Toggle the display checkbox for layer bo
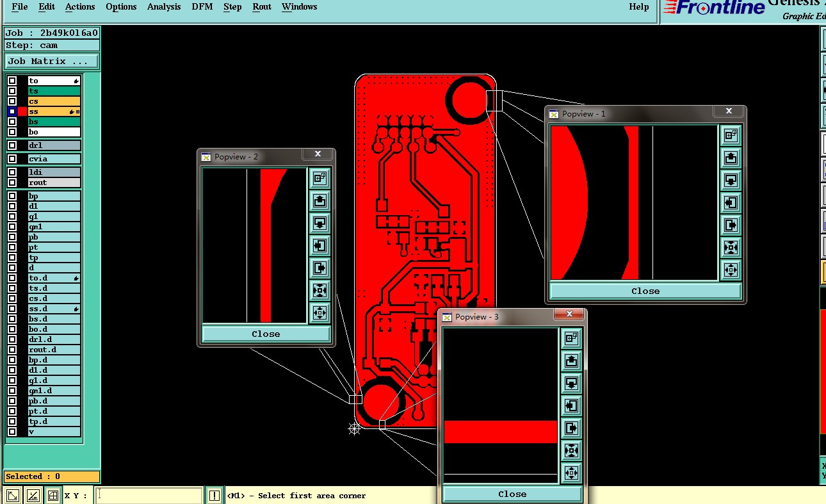The image size is (826, 504). (12, 132)
